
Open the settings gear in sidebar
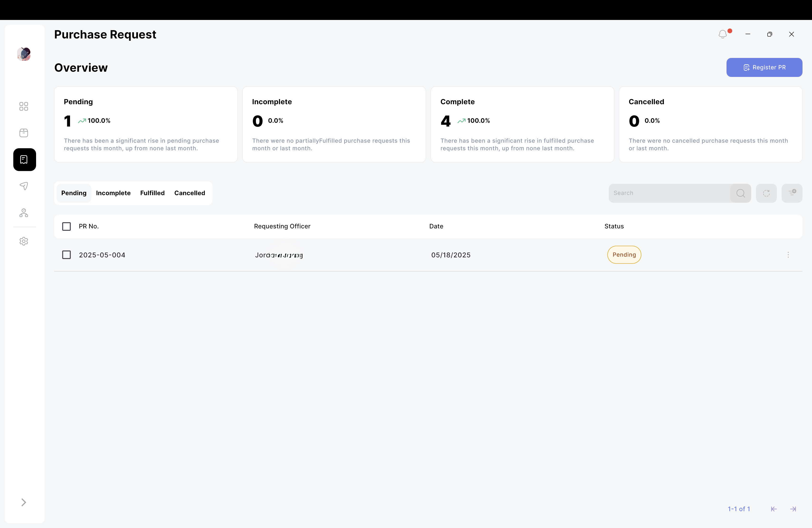click(x=24, y=241)
